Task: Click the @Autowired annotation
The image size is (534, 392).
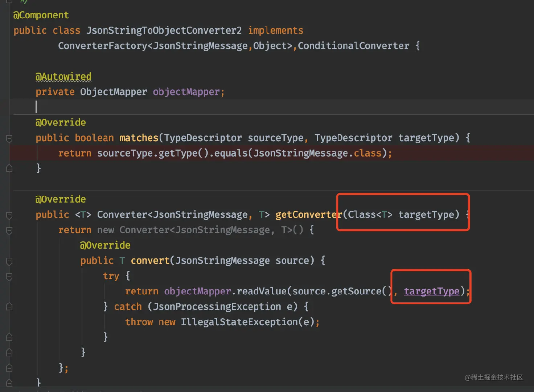Action: [x=63, y=77]
